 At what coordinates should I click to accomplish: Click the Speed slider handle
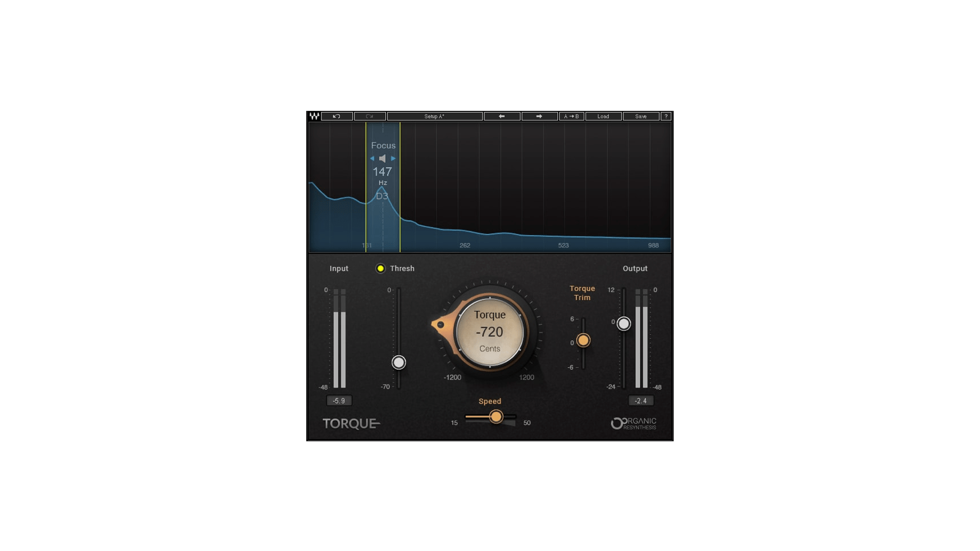496,417
